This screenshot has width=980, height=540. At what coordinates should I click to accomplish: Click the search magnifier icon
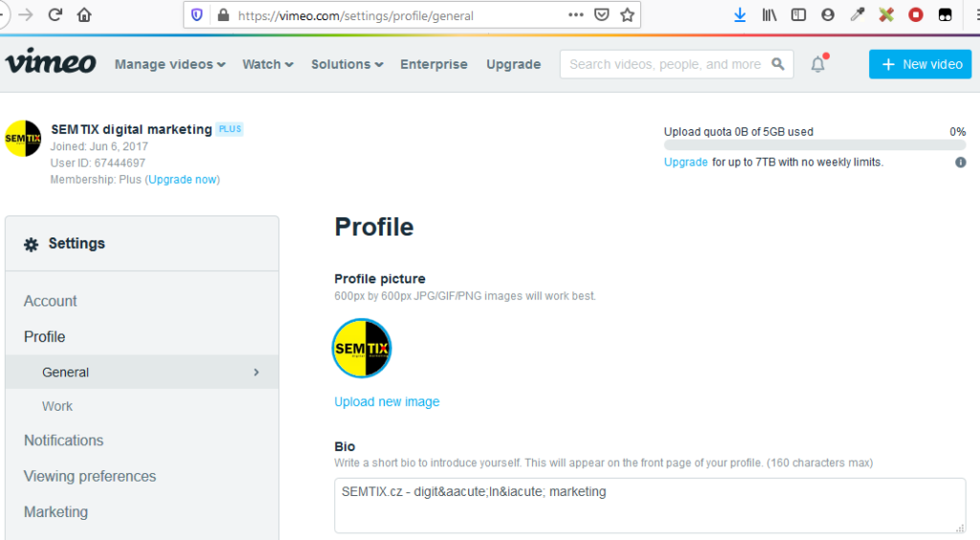coord(778,64)
